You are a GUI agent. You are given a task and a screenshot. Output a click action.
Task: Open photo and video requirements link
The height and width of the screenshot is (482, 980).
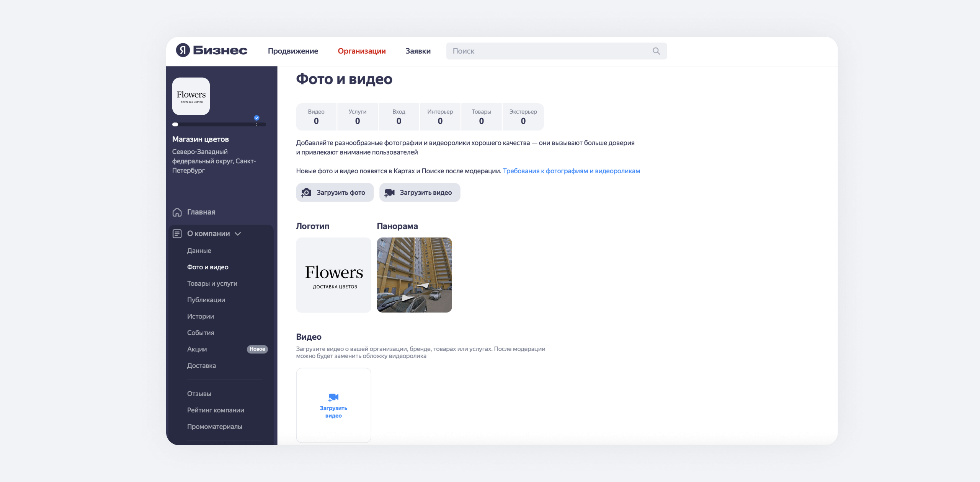571,171
